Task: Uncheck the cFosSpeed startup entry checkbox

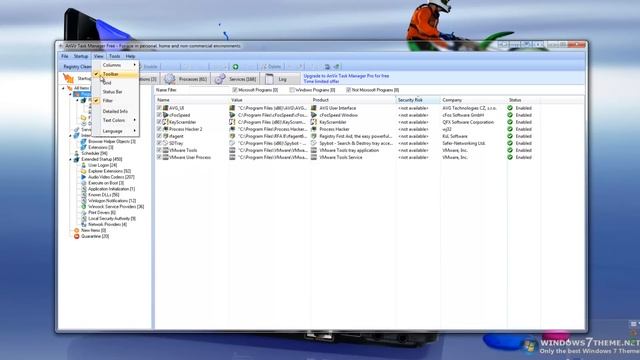Action: (x=159, y=115)
